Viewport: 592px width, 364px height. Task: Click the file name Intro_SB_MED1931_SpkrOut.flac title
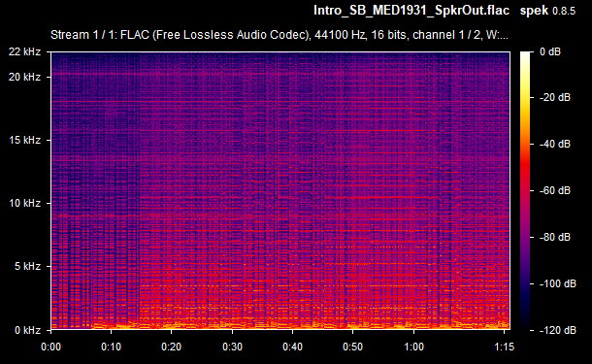tap(411, 11)
